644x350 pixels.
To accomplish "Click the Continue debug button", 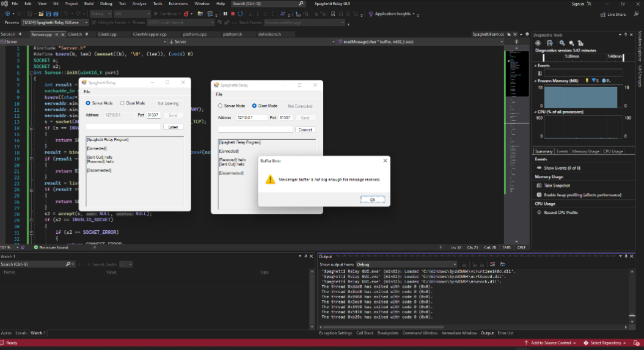I will (166, 13).
